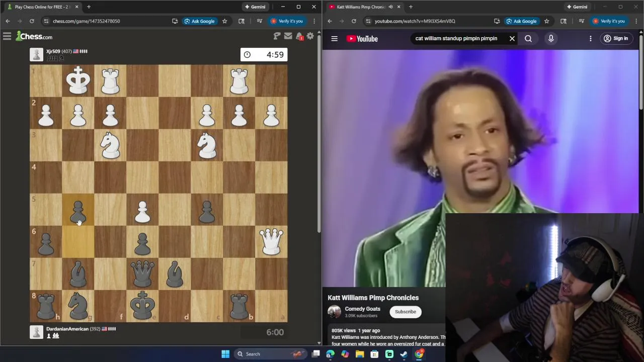Open the Chess.com hamburger menu

[7, 36]
